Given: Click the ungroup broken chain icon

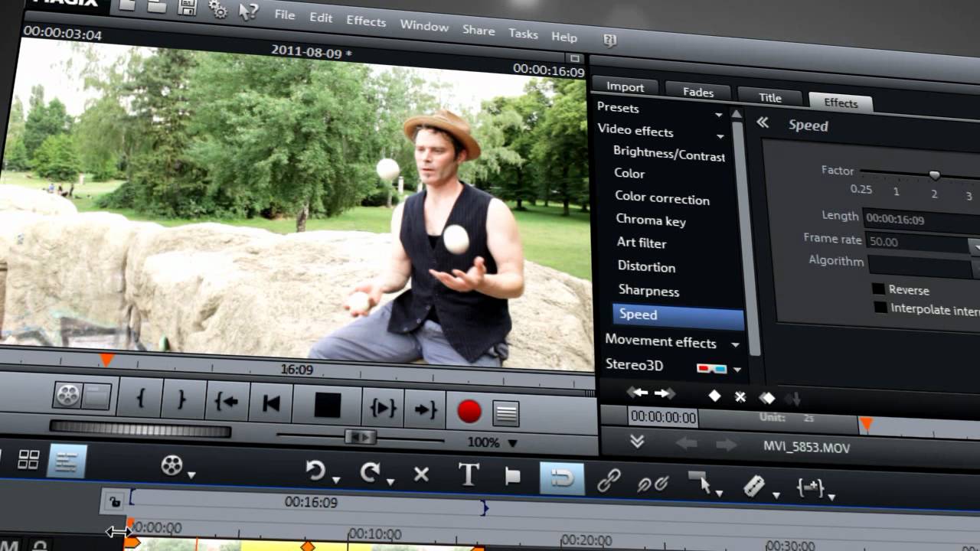Looking at the screenshot, I should pos(653,483).
